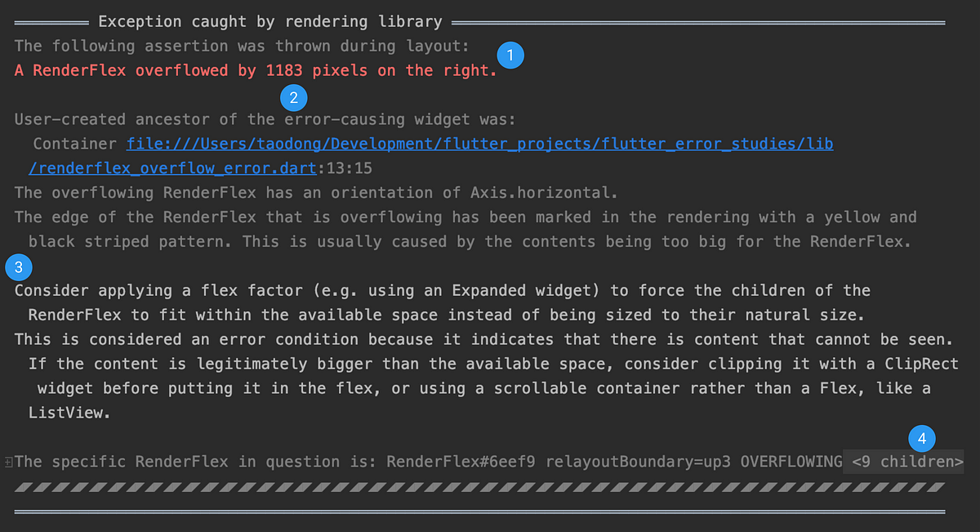Click the blue annotation badge numbered 4
Viewport: 980px width, 532px height.
pyautogui.click(x=921, y=437)
